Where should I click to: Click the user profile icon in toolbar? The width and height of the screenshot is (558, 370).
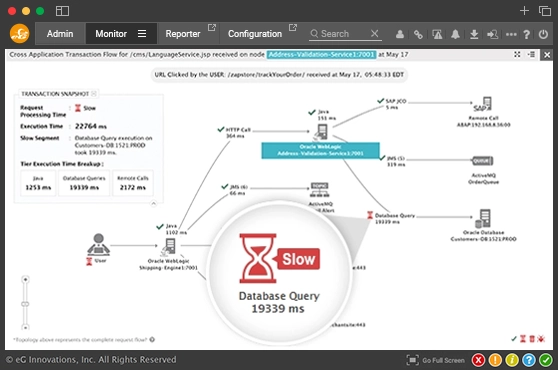tap(400, 34)
